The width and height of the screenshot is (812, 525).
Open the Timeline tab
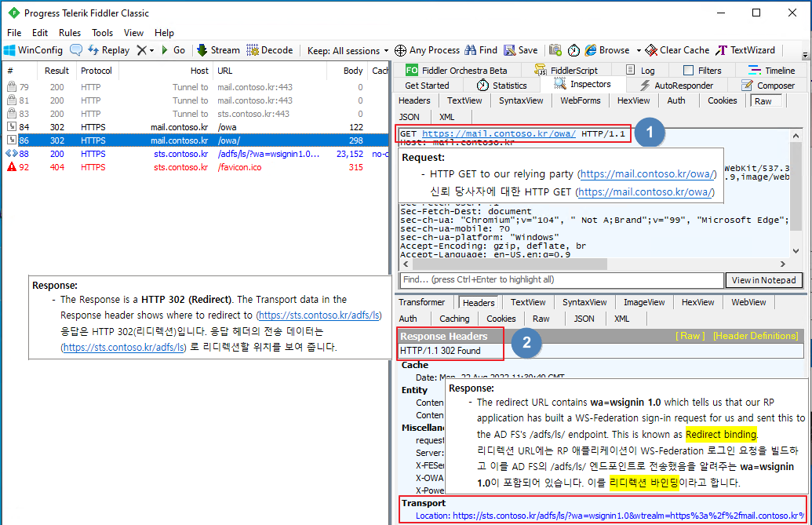click(772, 71)
